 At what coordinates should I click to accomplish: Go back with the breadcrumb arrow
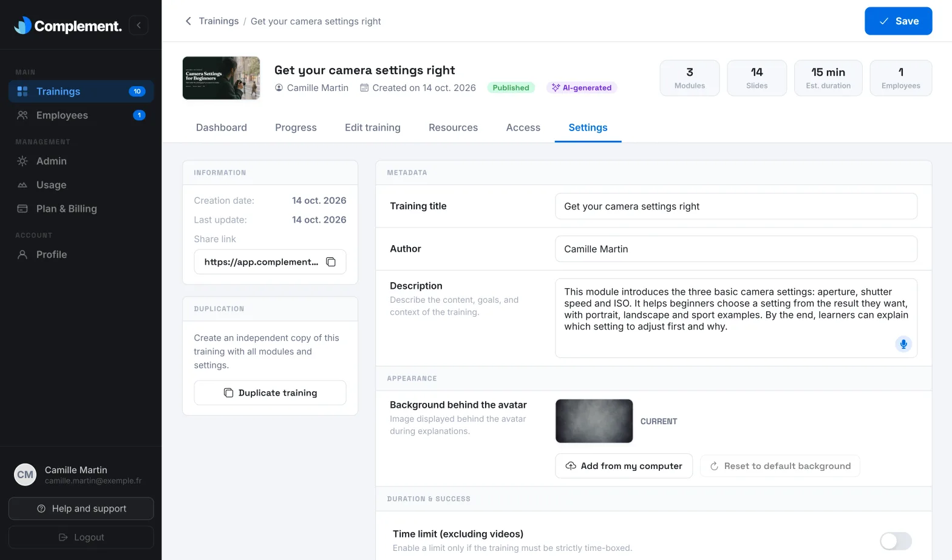pyautogui.click(x=188, y=21)
